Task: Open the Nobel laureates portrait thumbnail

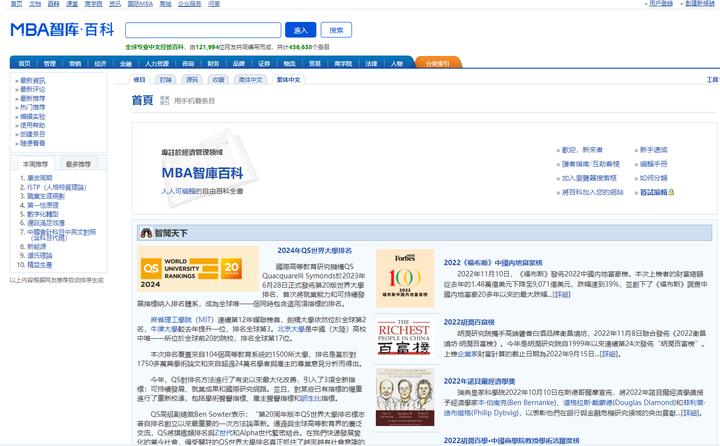Action: (x=405, y=397)
